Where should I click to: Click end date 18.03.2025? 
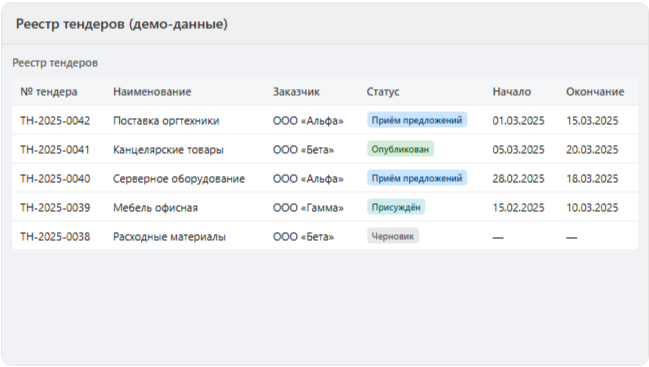click(592, 179)
